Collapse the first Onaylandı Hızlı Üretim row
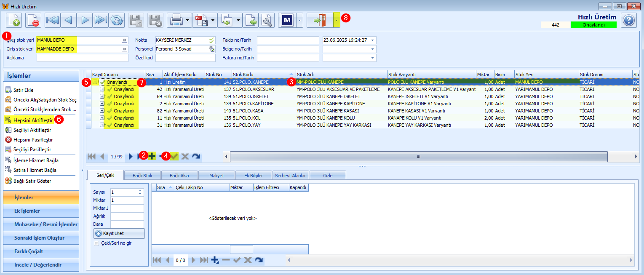 pos(95,83)
